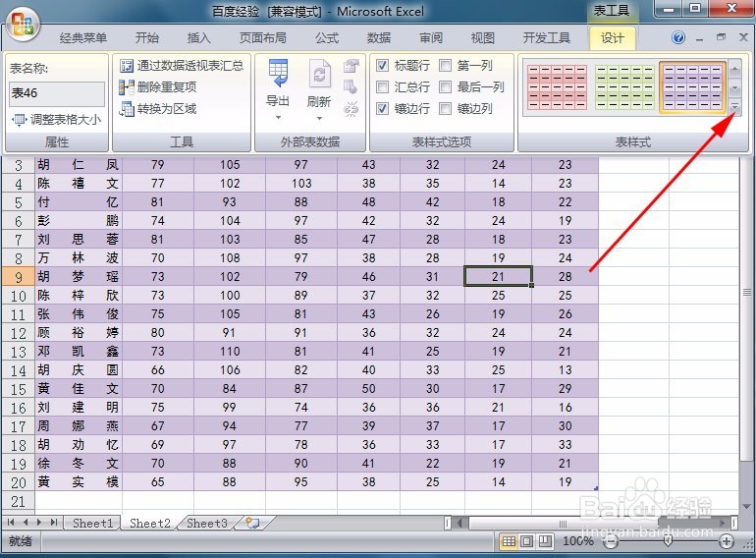Screen dimensions: 756x558
Task: Select row header 9
Action: pyautogui.click(x=19, y=277)
